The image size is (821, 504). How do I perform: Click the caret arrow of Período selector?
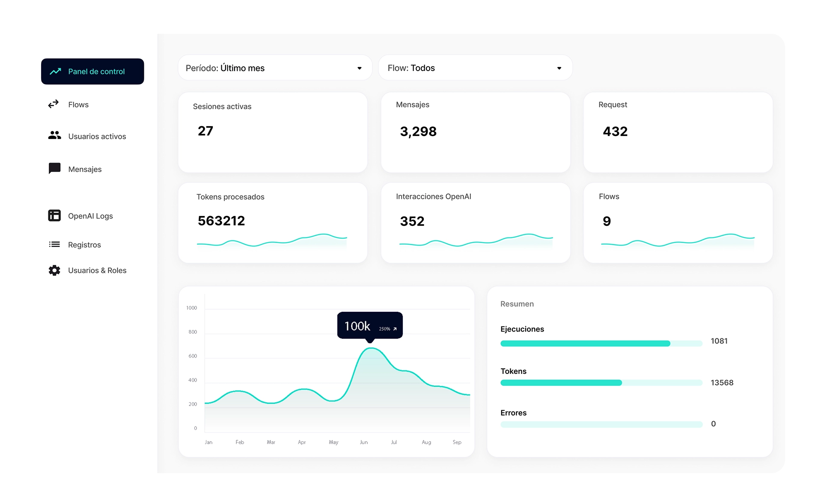(360, 68)
